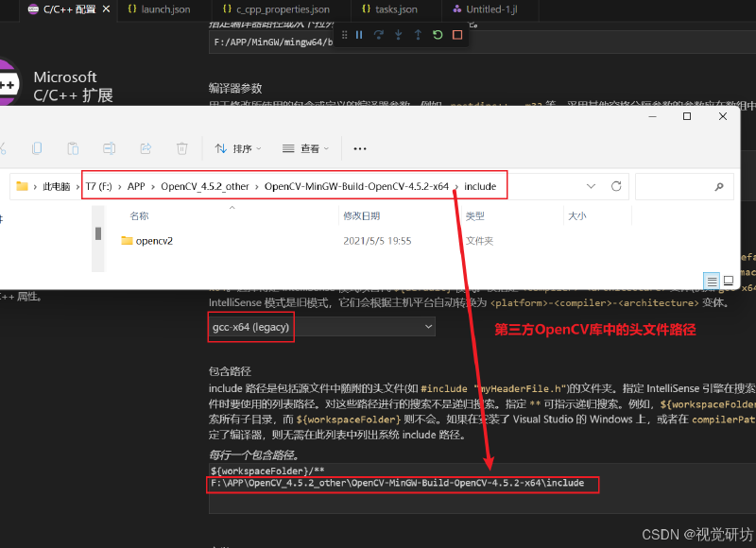Expand the address bar history dropdown
The height and width of the screenshot is (548, 756).
pos(591,186)
